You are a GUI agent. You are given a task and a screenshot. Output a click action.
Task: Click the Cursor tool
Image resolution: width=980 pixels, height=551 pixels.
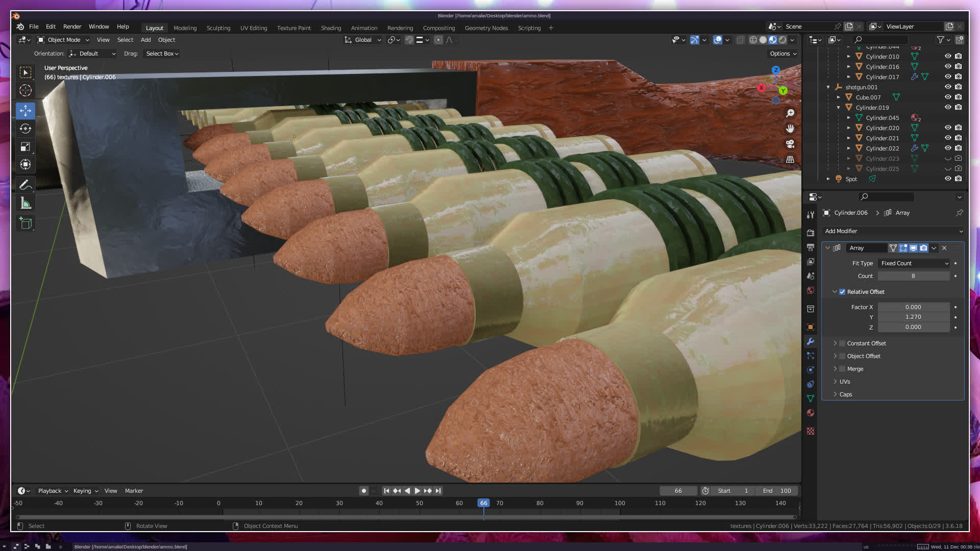click(26, 90)
